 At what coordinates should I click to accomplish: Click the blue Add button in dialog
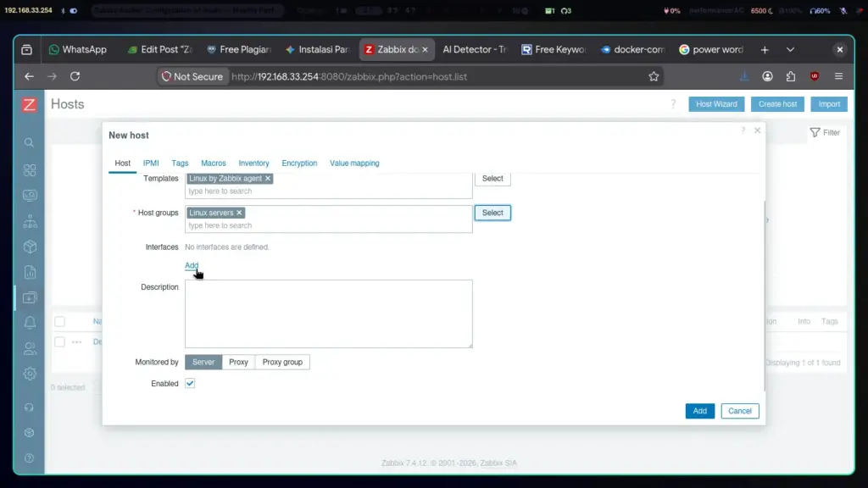pyautogui.click(x=699, y=411)
